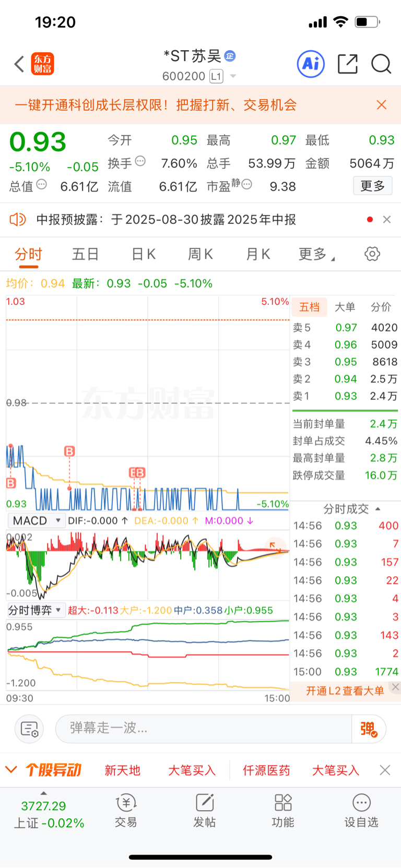Viewport: 401px width, 868px height.
Task: Tap the L1 level badge
Action: 216,76
